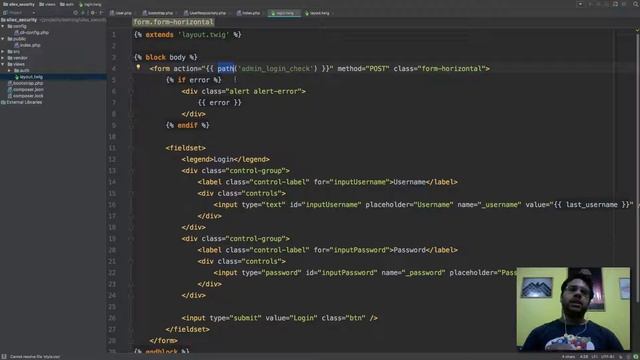
Task: Click the LF line separator in status bar
Action: click(594, 357)
